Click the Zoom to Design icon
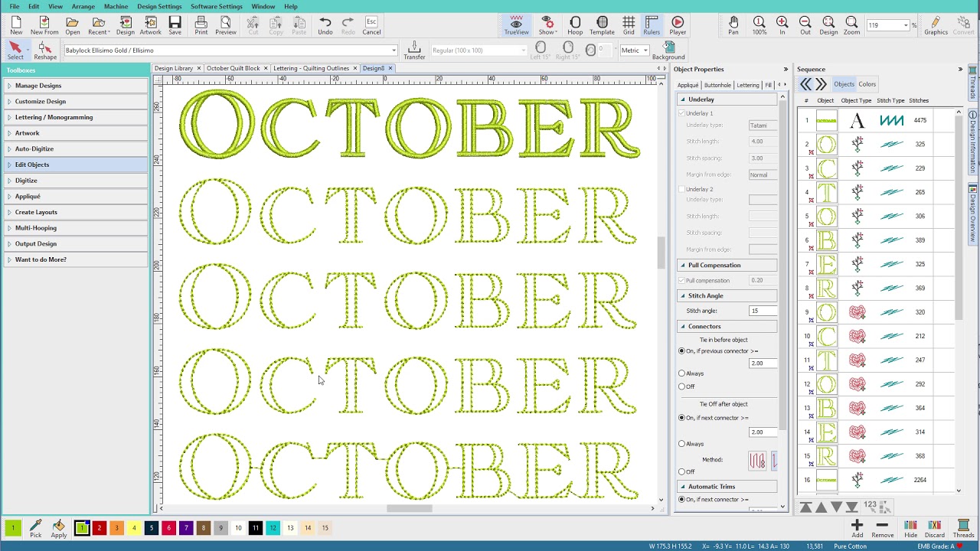 click(828, 25)
